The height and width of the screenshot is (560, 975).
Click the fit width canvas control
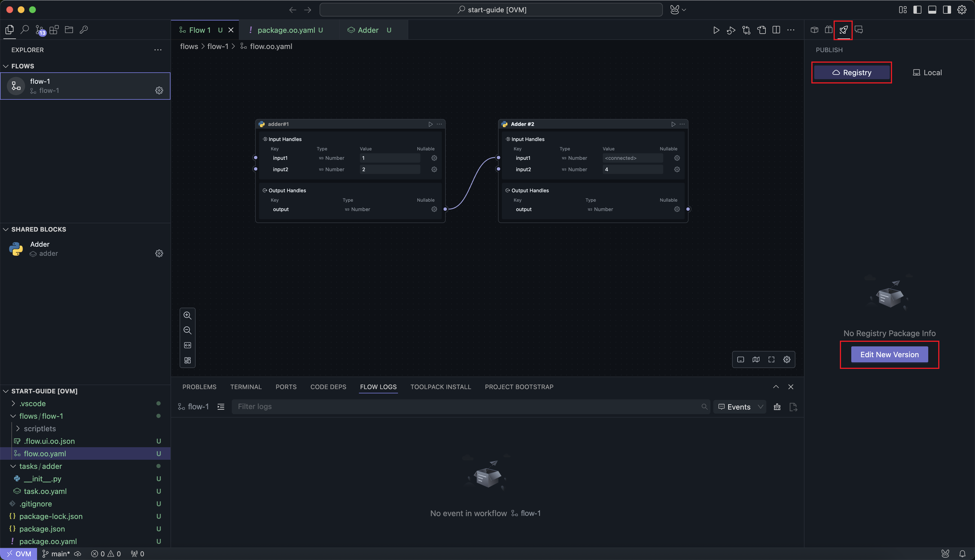click(x=188, y=346)
